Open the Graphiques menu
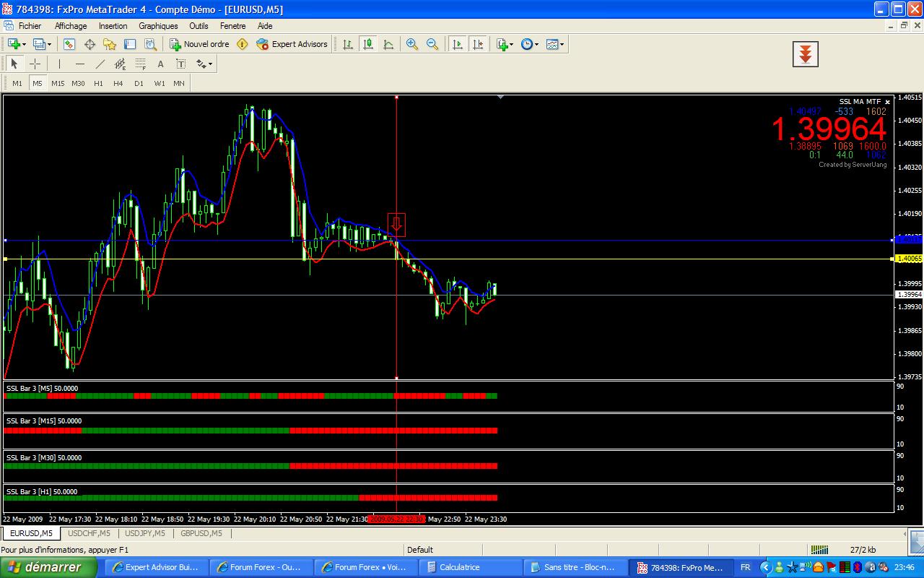The image size is (924, 578). (x=158, y=26)
